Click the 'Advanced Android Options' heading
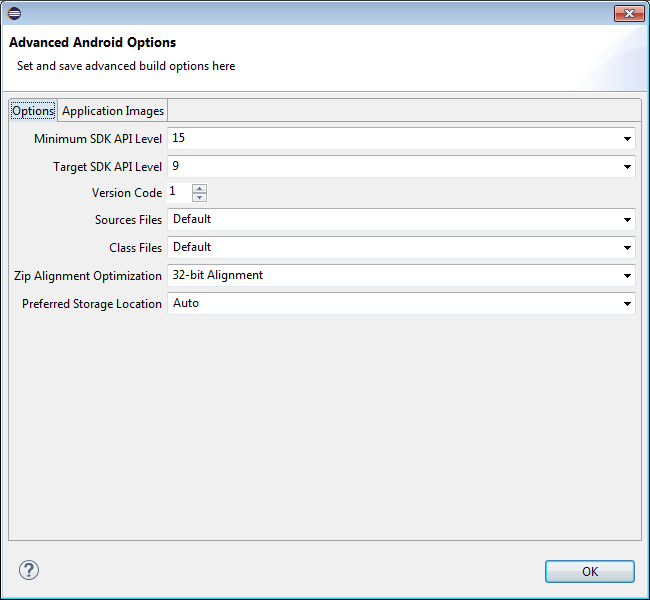Viewport: 650px width, 600px height. (92, 42)
